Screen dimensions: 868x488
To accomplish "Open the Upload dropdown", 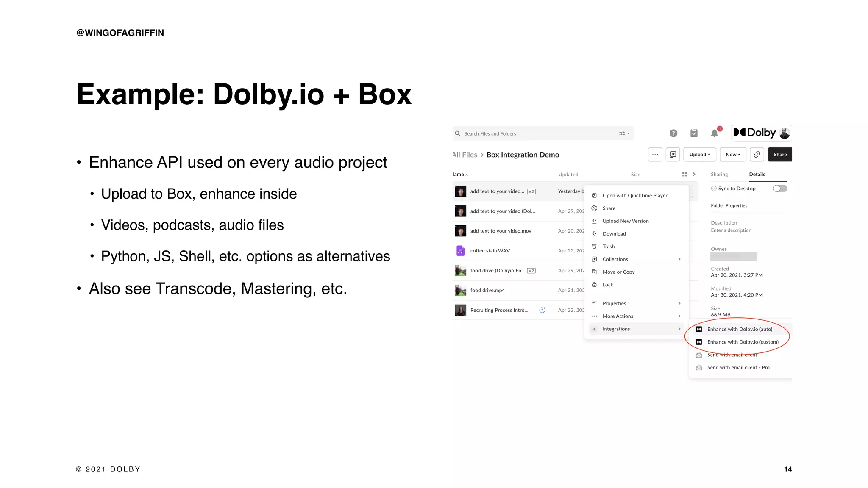I will tap(700, 155).
